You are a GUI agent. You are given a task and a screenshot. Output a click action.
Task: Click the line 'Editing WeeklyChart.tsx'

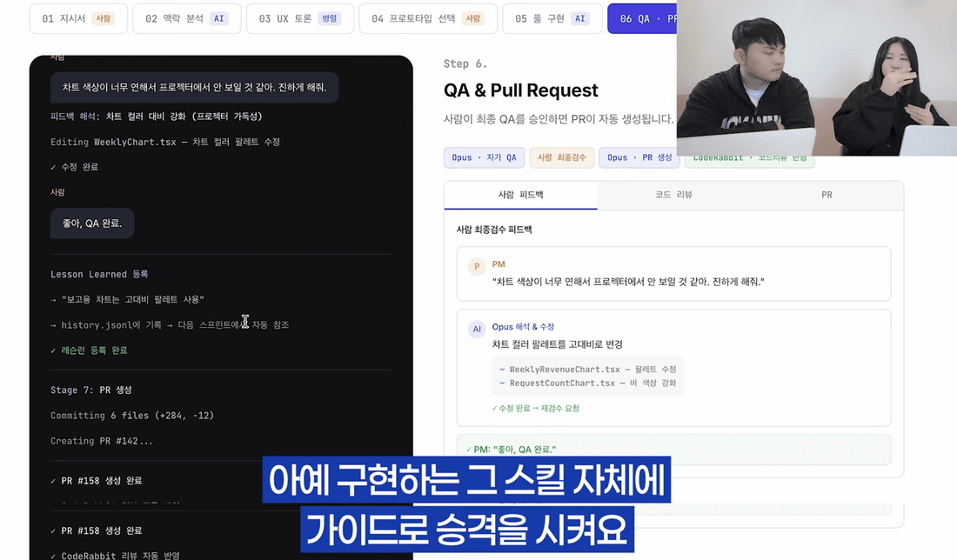(164, 142)
